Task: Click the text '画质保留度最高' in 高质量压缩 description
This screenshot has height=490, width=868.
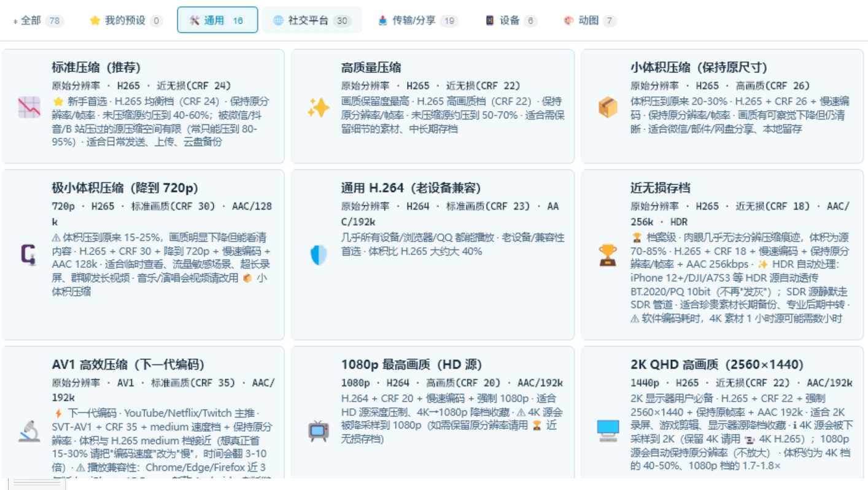Action: pyautogui.click(x=376, y=101)
